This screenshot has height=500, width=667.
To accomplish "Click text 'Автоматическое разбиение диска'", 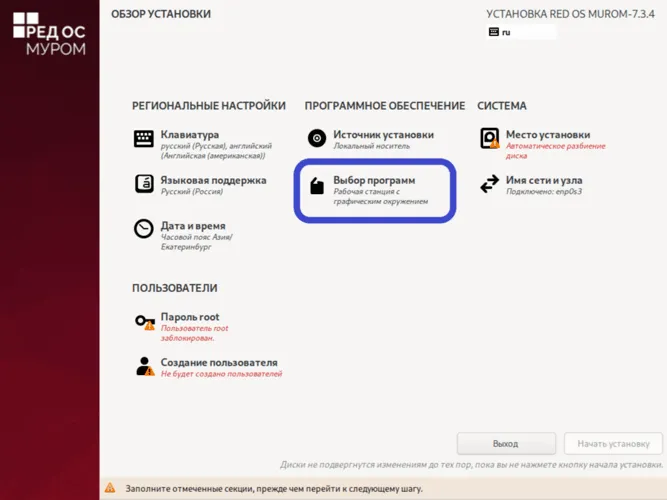I will pos(556,151).
